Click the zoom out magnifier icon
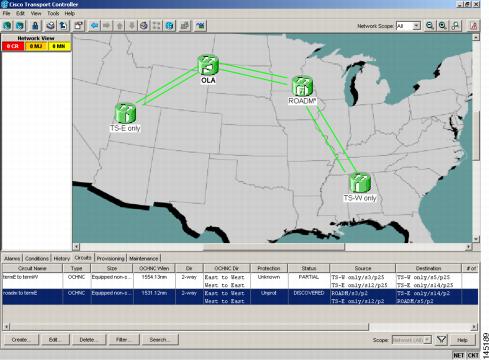The image size is (489, 360). coord(430,26)
